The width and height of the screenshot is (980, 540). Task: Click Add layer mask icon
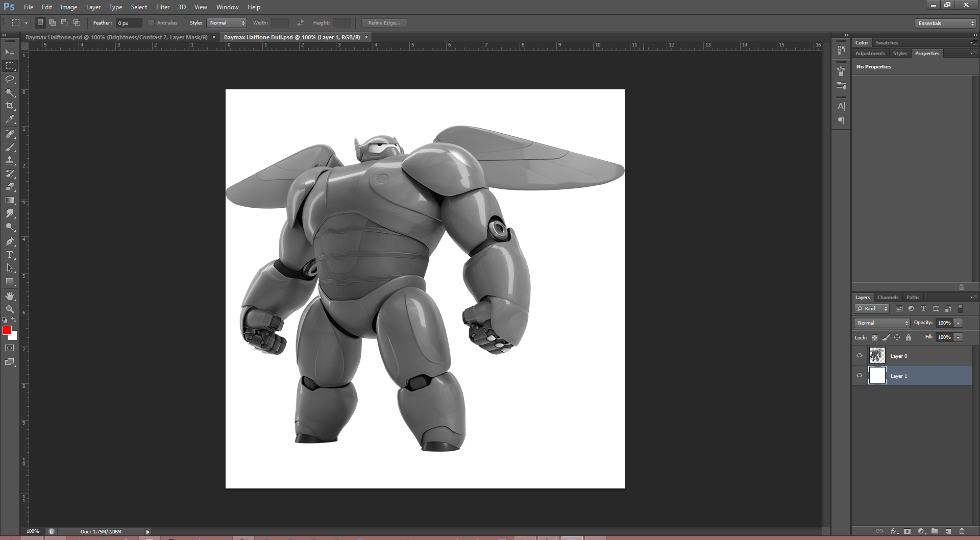point(907,531)
